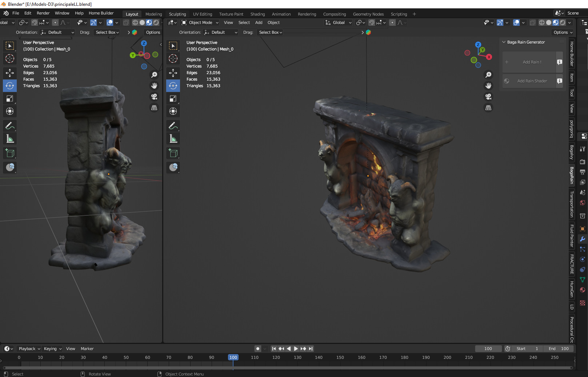588x377 pixels.
Task: Select the Move tool in right viewport
Action: [x=173, y=73]
